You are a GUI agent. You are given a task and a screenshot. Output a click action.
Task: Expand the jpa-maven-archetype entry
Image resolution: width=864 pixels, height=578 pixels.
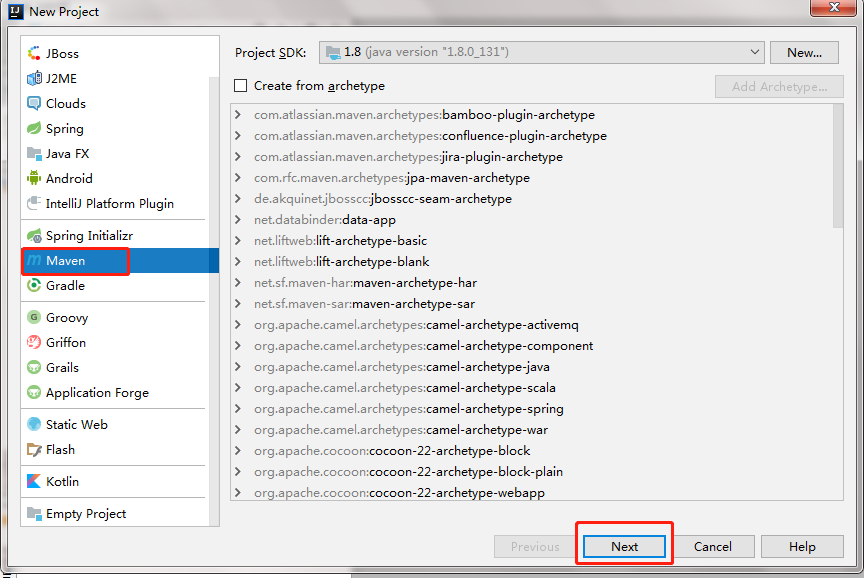238,177
